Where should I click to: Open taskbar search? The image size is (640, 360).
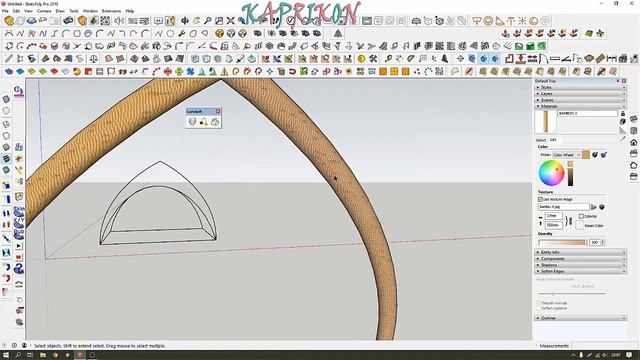(x=18, y=355)
